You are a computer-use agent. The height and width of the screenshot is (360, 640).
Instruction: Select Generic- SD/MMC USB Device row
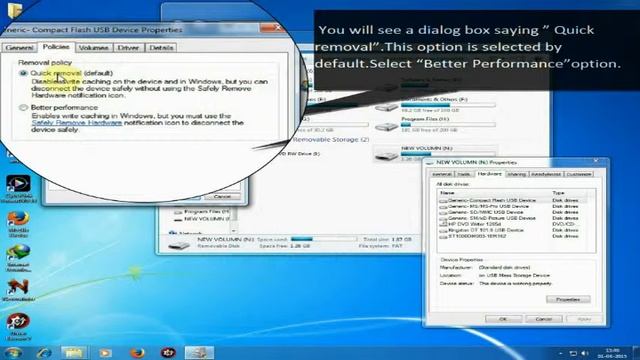pos(512,212)
